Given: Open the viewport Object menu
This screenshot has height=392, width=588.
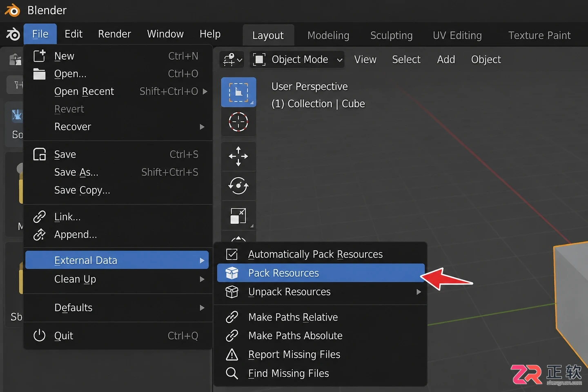Looking at the screenshot, I should [486, 60].
